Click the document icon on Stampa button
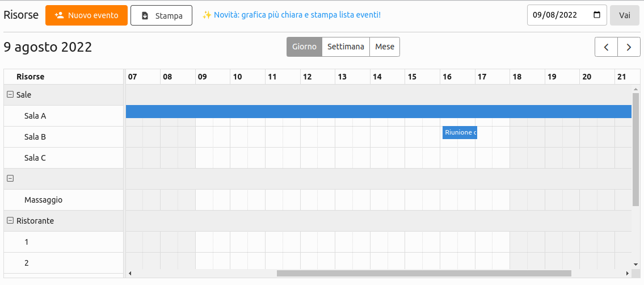This screenshot has height=285, width=644. coord(145,16)
